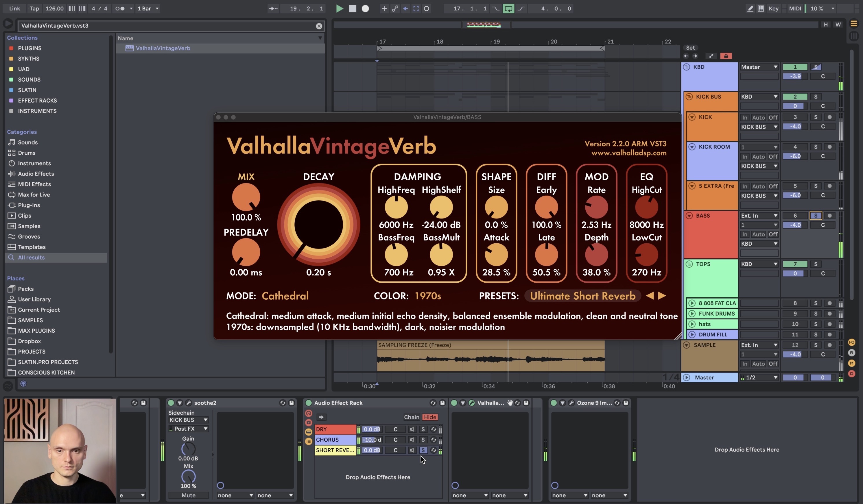Viewport: 863px width, 504px height.
Task: Open the Samples category
Action: [x=29, y=226]
